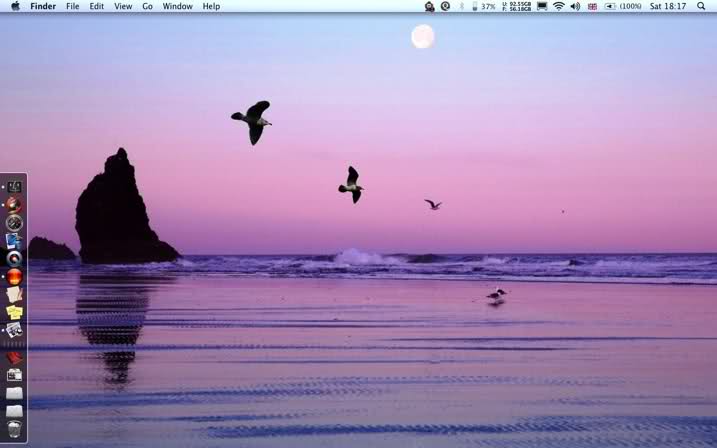Open the red folder dock item
Image resolution: width=717 pixels, height=448 pixels.
click(x=14, y=357)
